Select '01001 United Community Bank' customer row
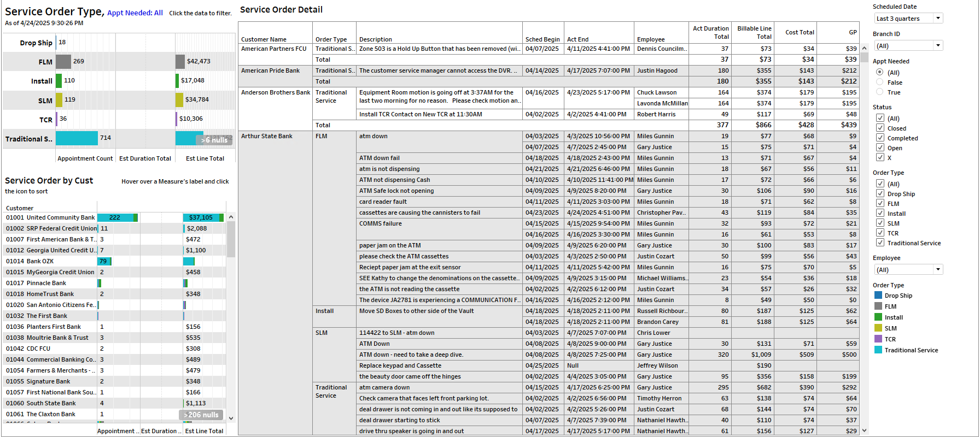This screenshot has height=437, width=980. (x=50, y=217)
